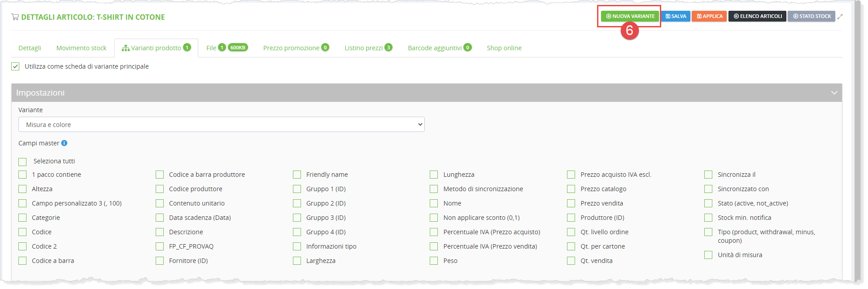Screen dimensions: 868x289
Task: Switch to the Movimento stock tab
Action: click(x=81, y=48)
